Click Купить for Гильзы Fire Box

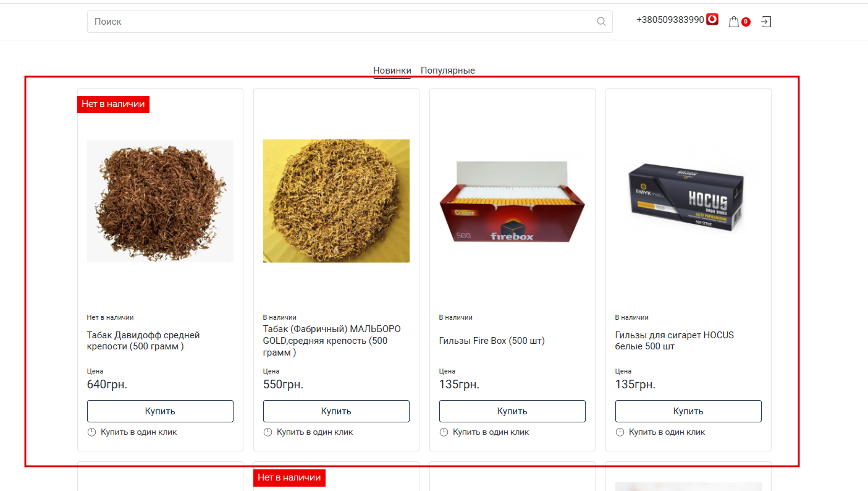point(512,411)
